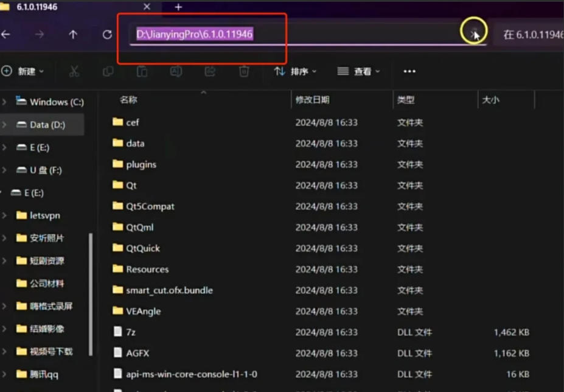Expand the letsvpn folder node

(4, 215)
